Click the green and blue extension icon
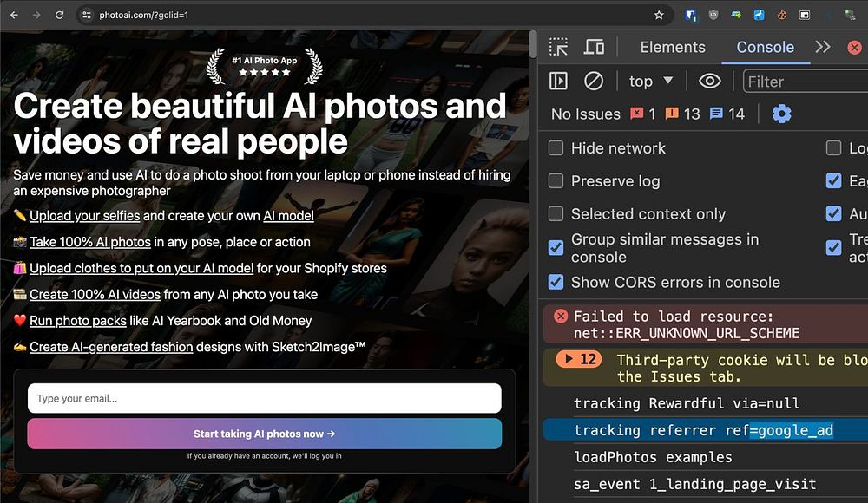868x503 pixels. coord(736,15)
